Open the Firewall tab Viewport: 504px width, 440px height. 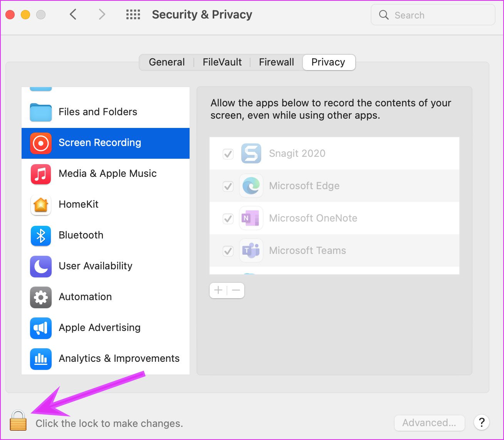[276, 62]
